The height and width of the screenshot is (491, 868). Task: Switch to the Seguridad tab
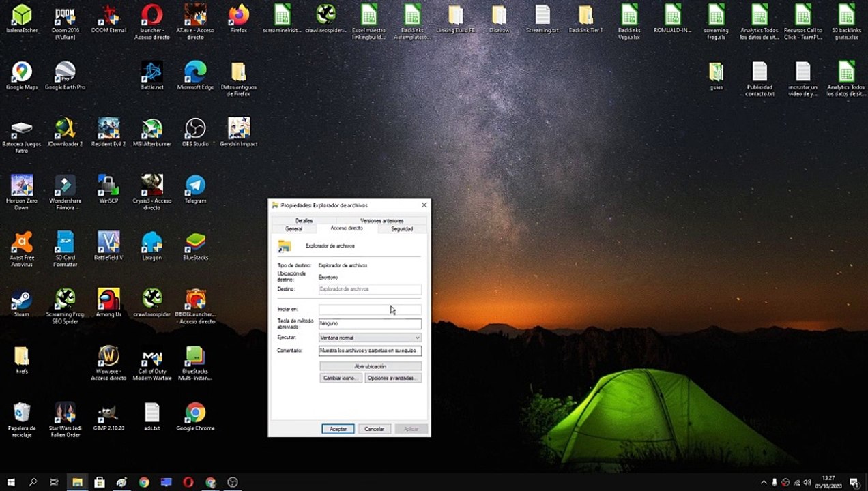pos(402,229)
